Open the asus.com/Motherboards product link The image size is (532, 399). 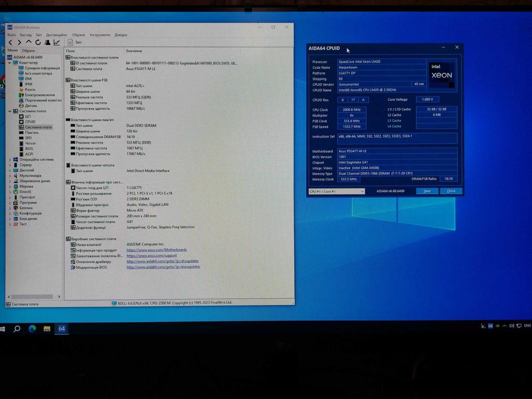coord(157,250)
